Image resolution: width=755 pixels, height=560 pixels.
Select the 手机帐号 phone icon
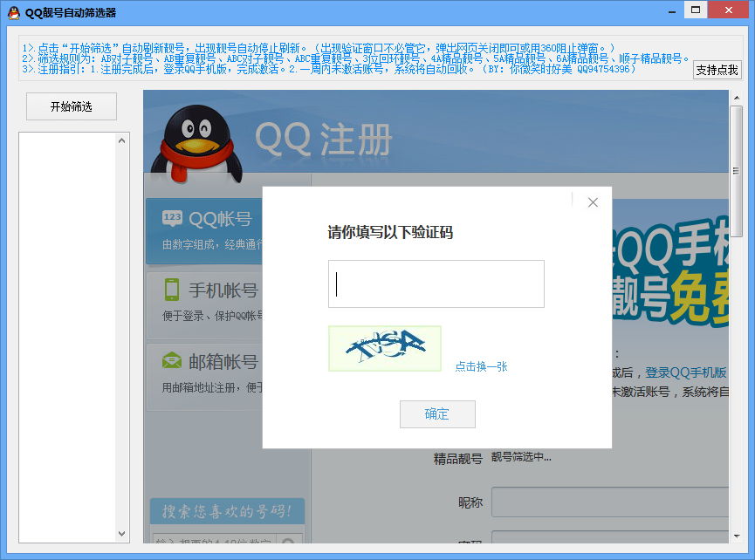tap(172, 290)
